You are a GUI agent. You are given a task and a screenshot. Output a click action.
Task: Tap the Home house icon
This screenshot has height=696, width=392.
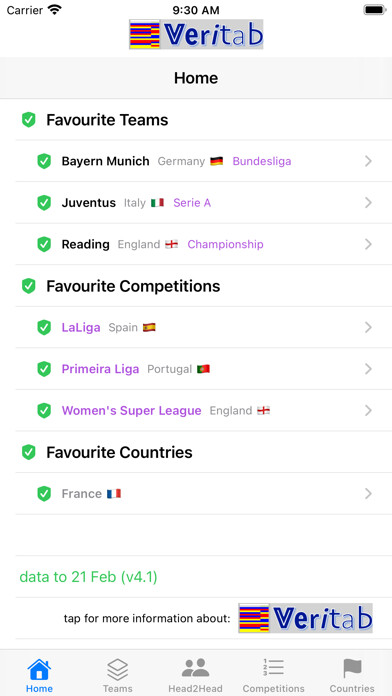[x=39, y=669]
